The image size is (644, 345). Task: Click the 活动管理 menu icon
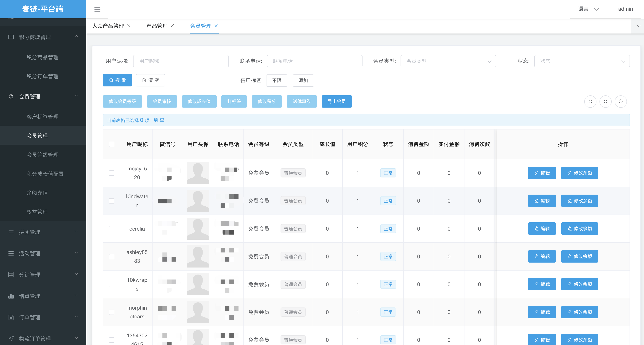point(11,253)
